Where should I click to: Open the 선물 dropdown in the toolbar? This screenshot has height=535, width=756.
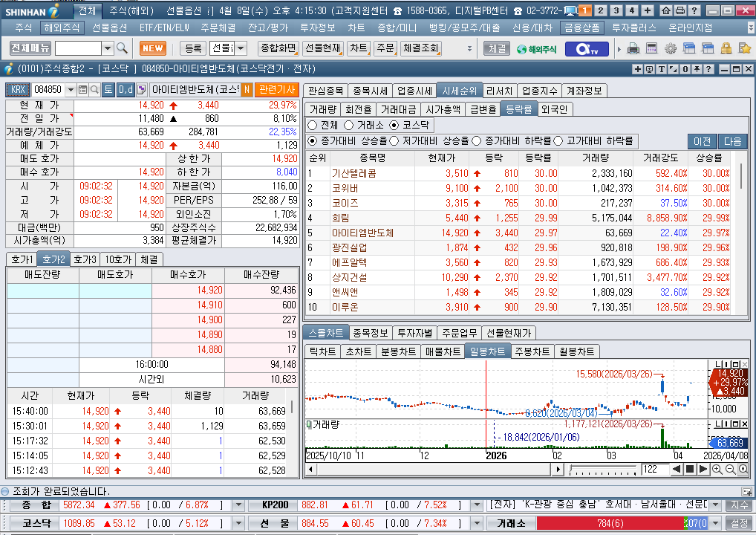tap(241, 48)
